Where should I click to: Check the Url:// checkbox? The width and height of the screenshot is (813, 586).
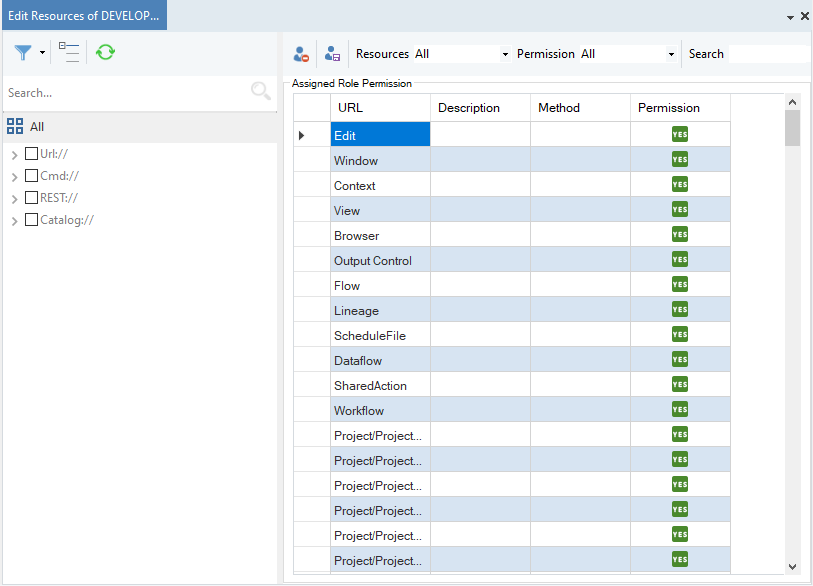pyautogui.click(x=31, y=154)
